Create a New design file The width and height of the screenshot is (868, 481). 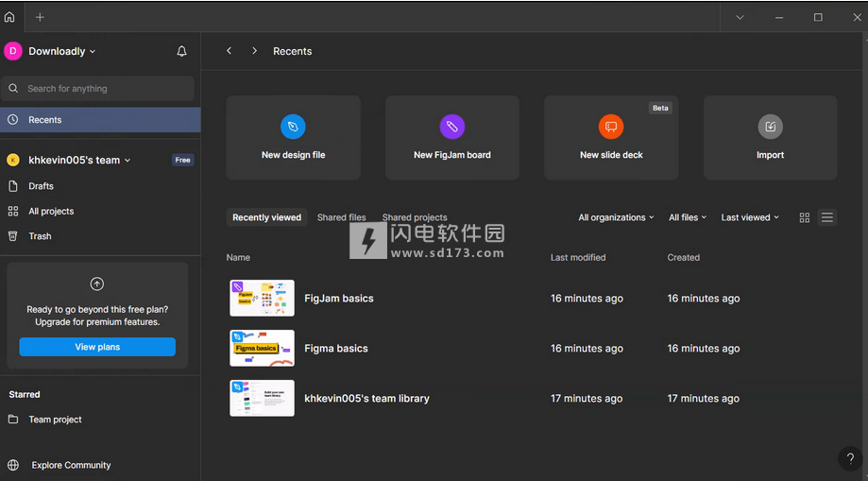tap(294, 137)
